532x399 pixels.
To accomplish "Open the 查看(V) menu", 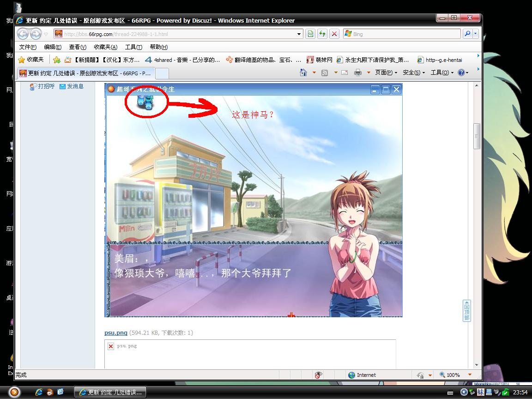I will click(78, 47).
